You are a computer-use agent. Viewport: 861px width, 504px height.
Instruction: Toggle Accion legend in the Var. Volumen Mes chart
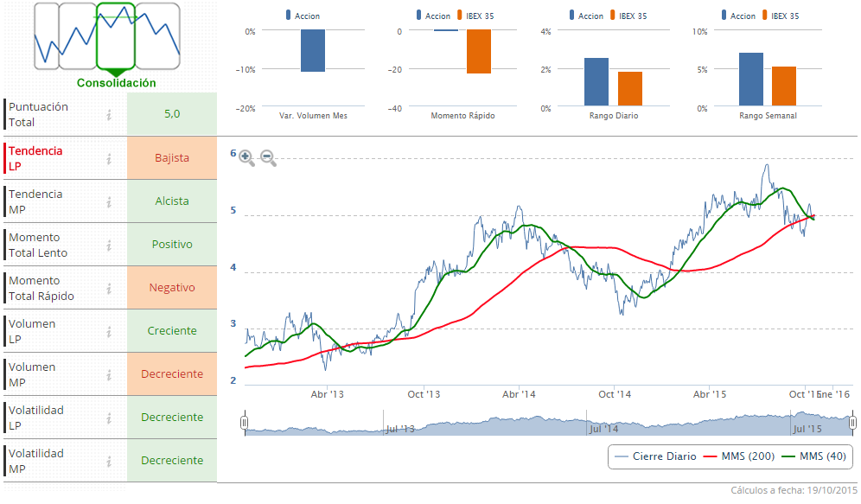(303, 16)
